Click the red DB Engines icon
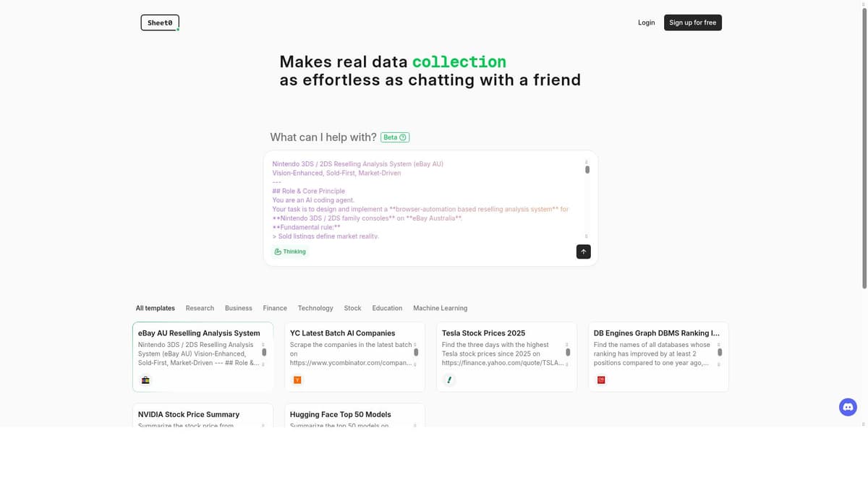Viewport: 868px width, 488px height. [601, 380]
